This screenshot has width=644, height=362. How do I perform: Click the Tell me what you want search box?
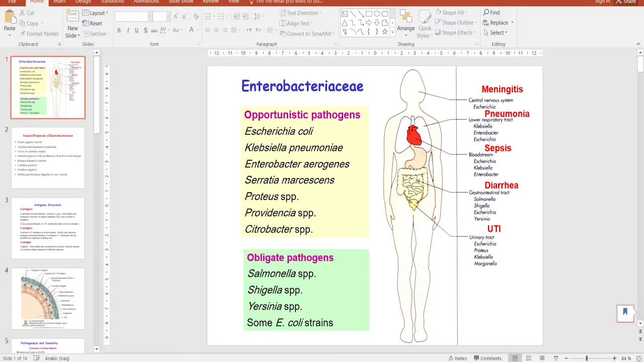(287, 2)
